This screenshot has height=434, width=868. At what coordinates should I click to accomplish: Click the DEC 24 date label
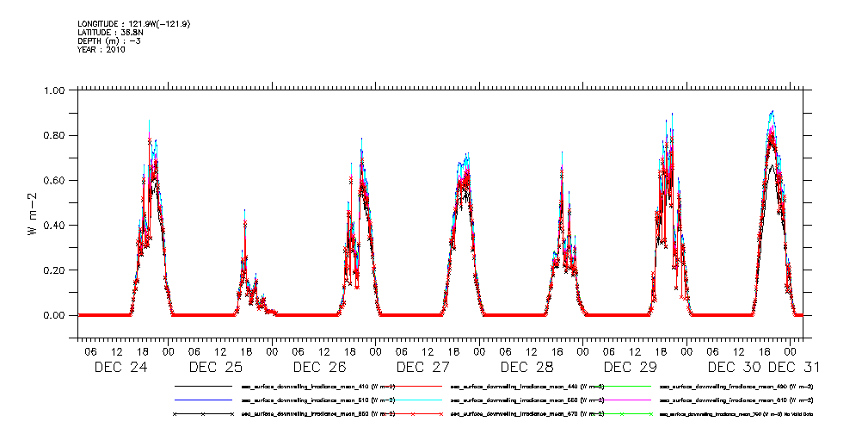click(x=120, y=367)
